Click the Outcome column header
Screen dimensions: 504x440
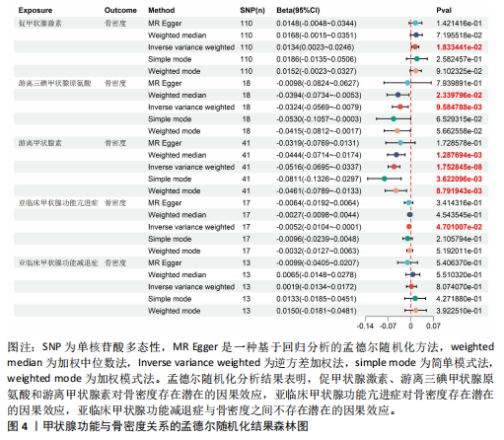120,10
